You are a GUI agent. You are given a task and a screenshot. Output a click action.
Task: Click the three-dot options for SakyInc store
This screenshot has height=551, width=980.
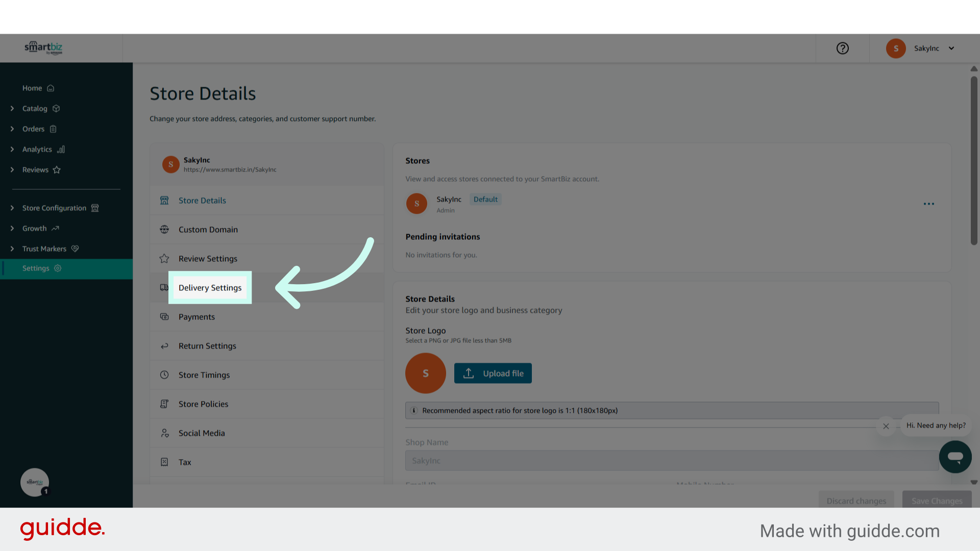[928, 204]
